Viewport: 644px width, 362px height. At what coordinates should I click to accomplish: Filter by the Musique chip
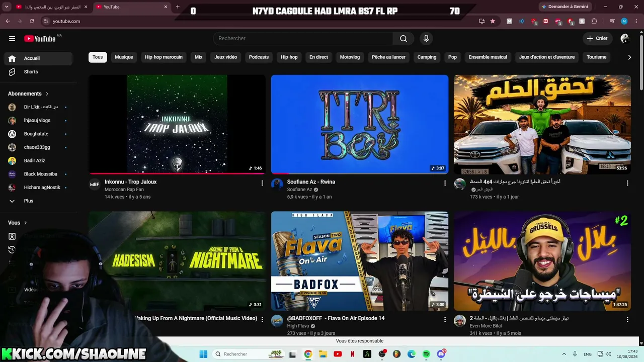pos(124,57)
